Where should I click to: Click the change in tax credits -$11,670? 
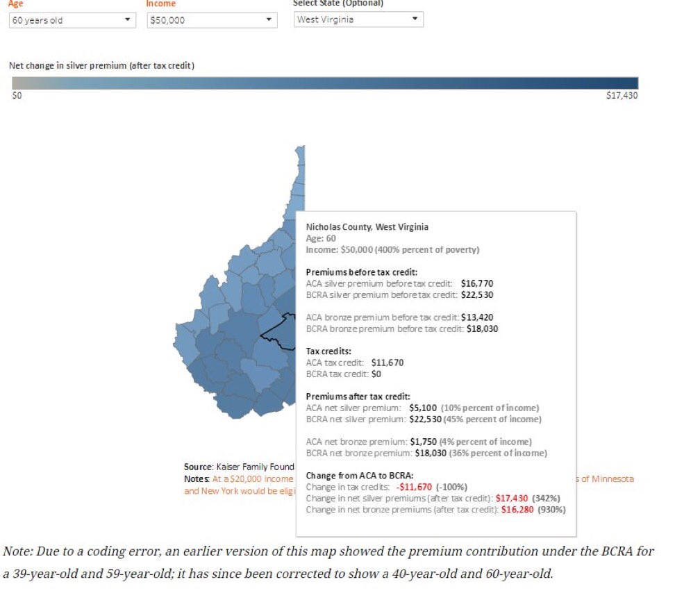click(414, 487)
